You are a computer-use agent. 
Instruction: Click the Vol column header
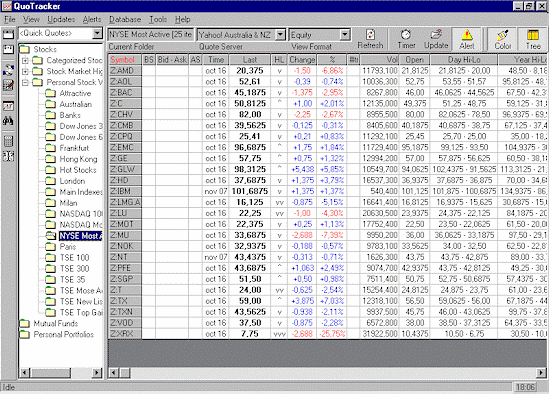pyautogui.click(x=380, y=60)
